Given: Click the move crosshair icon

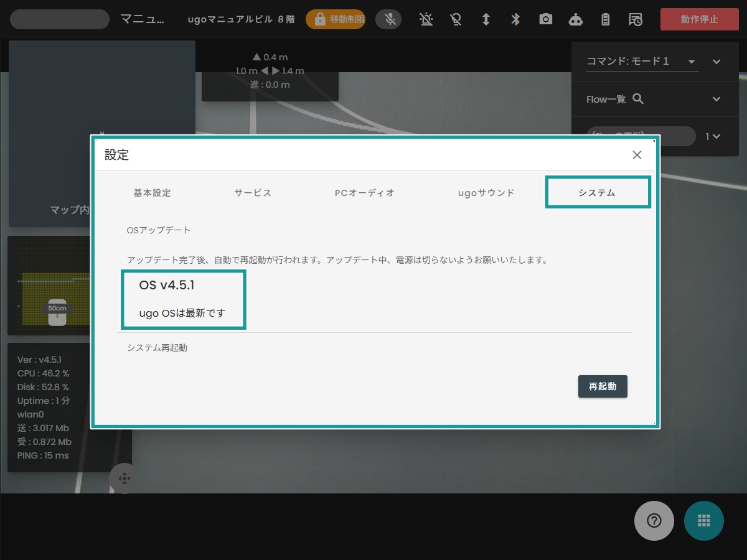Looking at the screenshot, I should [x=124, y=478].
